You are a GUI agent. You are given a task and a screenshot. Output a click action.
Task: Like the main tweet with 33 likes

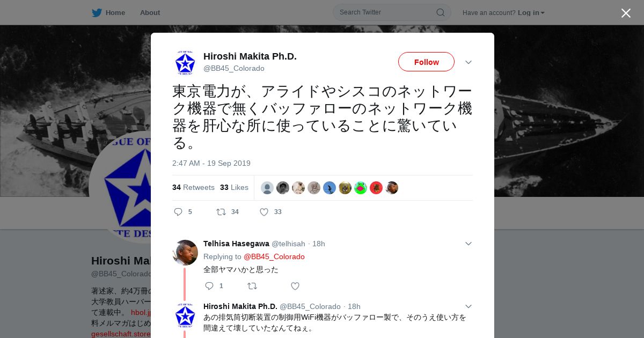[x=264, y=212]
